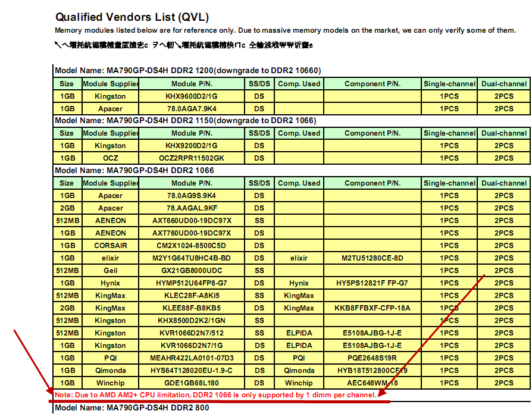Image resolution: width=532 pixels, height=414 pixels.
Task: Click the DDR2 1200 downgrade model heading
Action: coord(187,71)
